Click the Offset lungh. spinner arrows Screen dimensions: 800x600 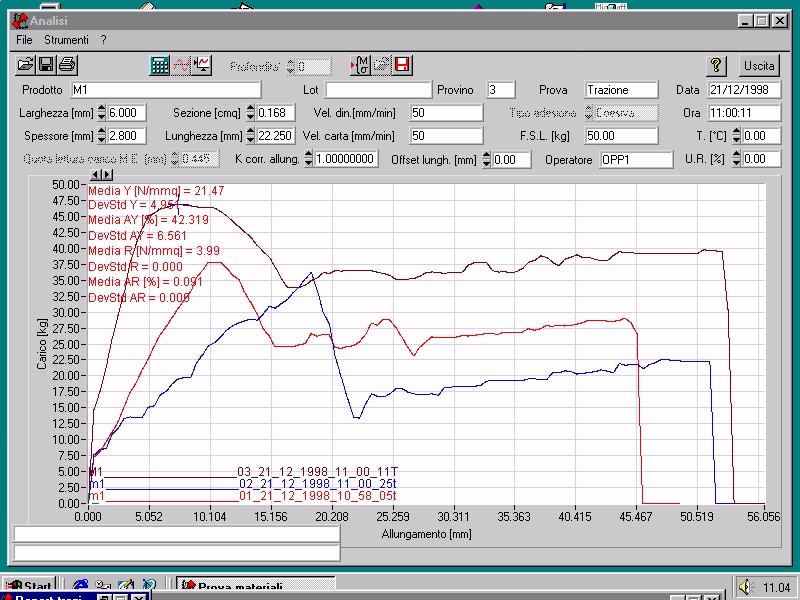487,159
